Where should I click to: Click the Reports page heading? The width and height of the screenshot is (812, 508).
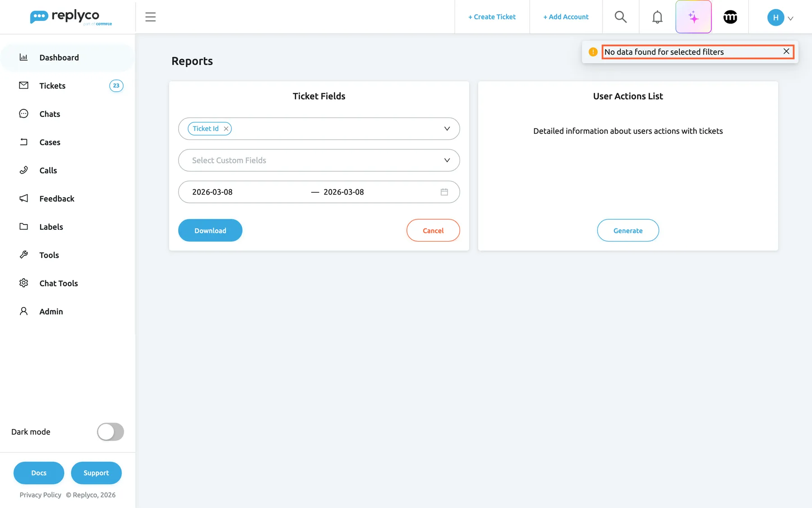pyautogui.click(x=192, y=61)
